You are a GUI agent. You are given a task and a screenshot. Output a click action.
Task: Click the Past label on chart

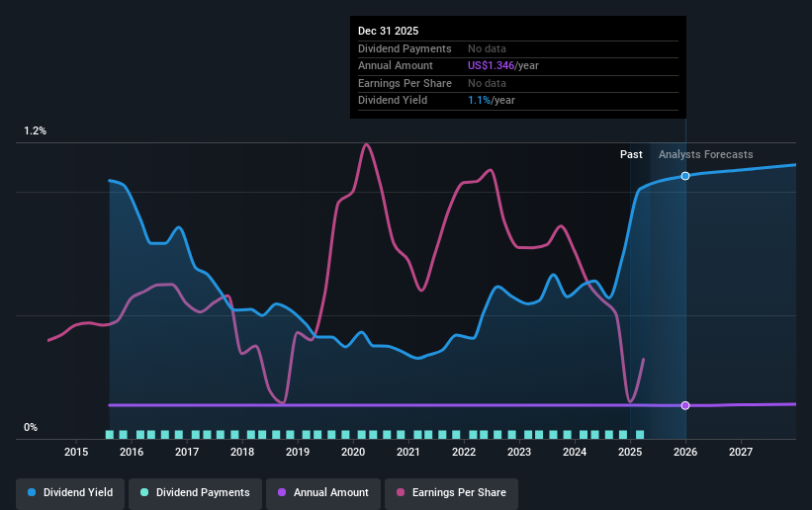click(631, 154)
